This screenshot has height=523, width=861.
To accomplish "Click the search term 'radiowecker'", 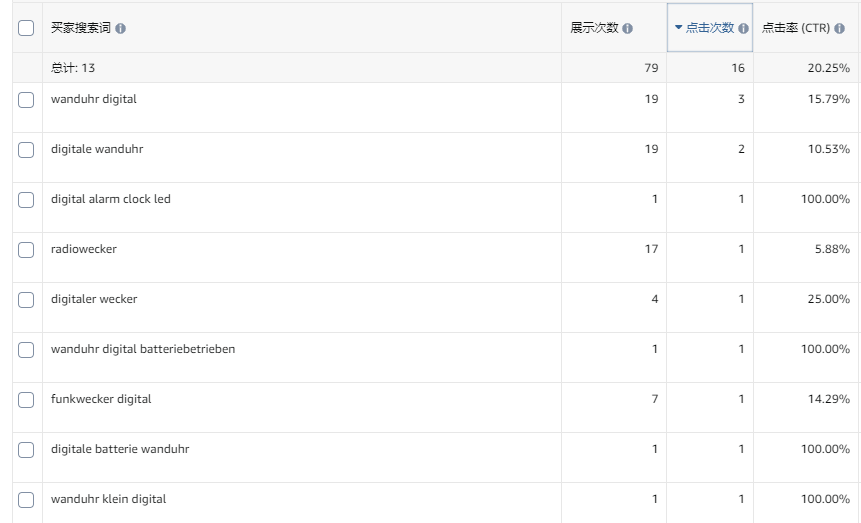I will (84, 249).
